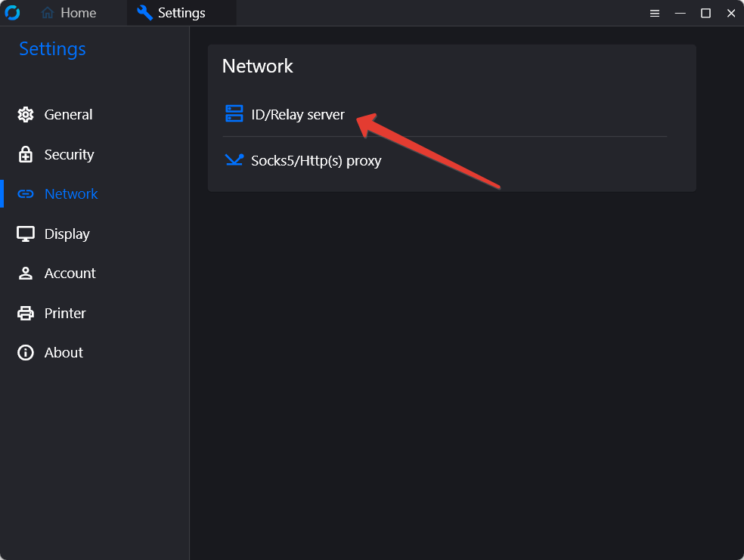The width and height of the screenshot is (744, 560).
Task: Open ID/Relay server settings
Action: 445,114
